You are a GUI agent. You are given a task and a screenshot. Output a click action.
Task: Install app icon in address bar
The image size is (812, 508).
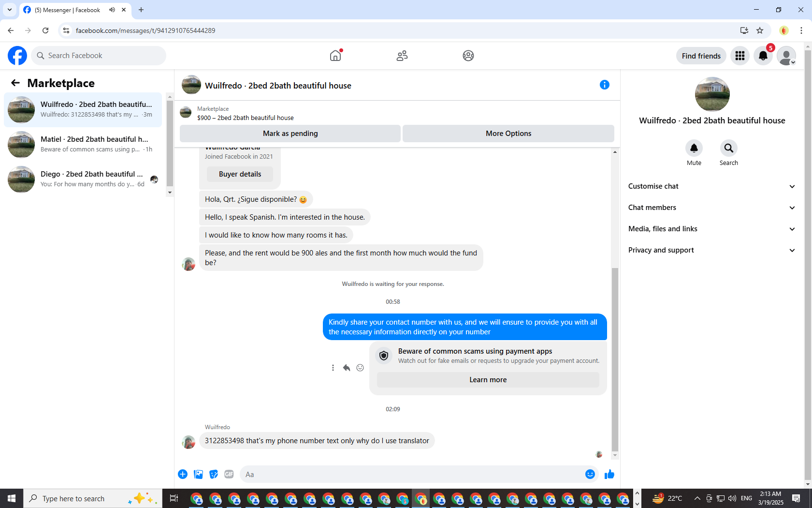click(744, 30)
